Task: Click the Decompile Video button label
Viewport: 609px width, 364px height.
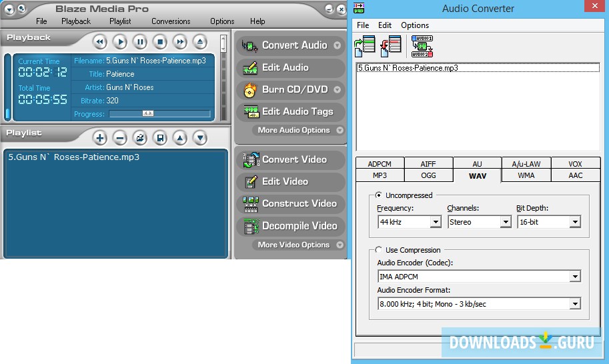Action: (x=300, y=226)
